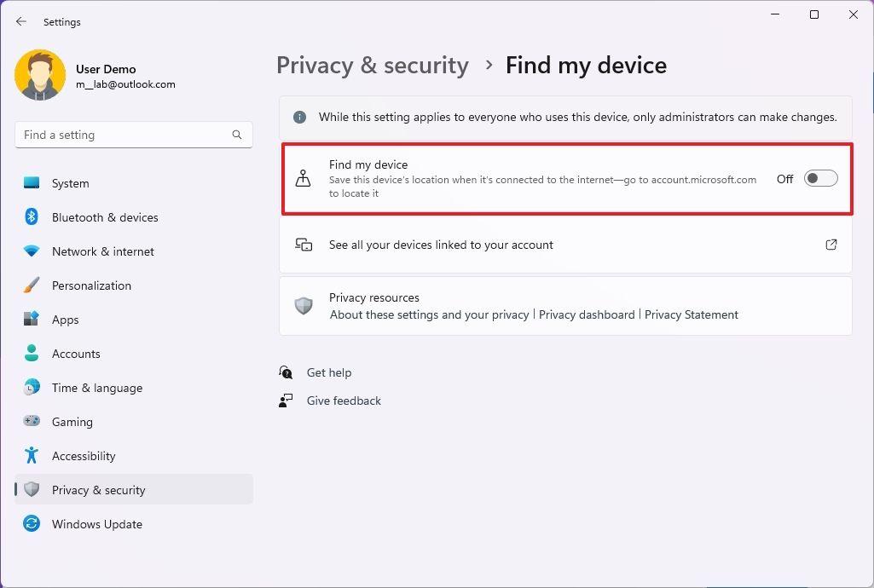The height and width of the screenshot is (588, 874).
Task: Open Windows Update
Action: [96, 524]
